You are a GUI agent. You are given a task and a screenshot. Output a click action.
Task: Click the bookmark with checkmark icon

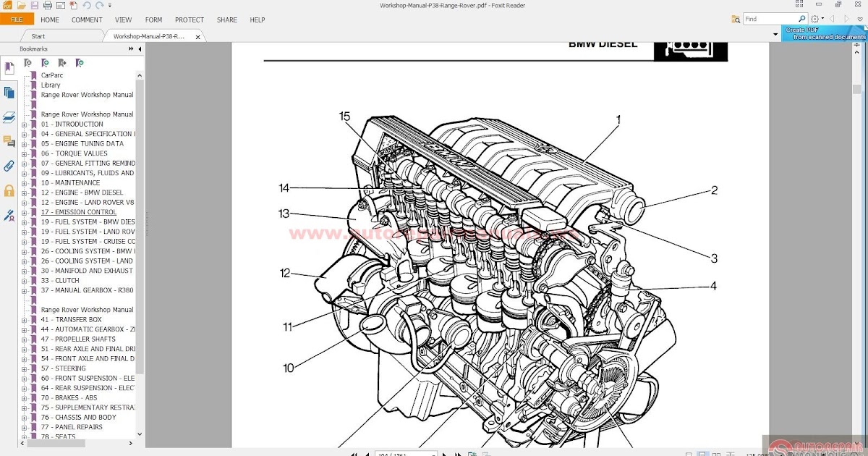pos(80,63)
